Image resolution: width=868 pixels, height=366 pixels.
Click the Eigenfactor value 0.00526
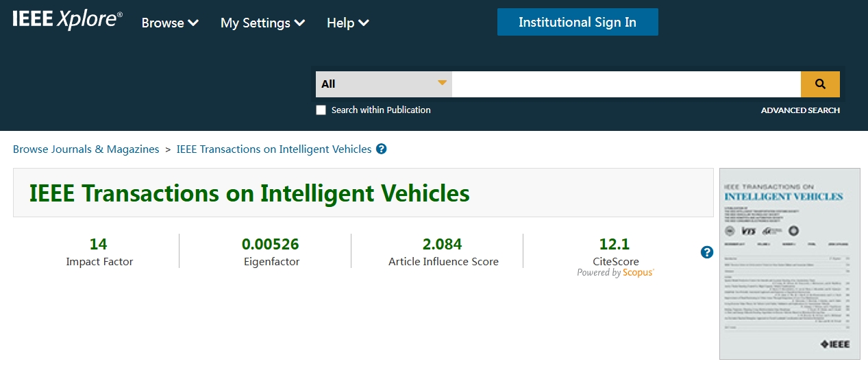coord(271,244)
